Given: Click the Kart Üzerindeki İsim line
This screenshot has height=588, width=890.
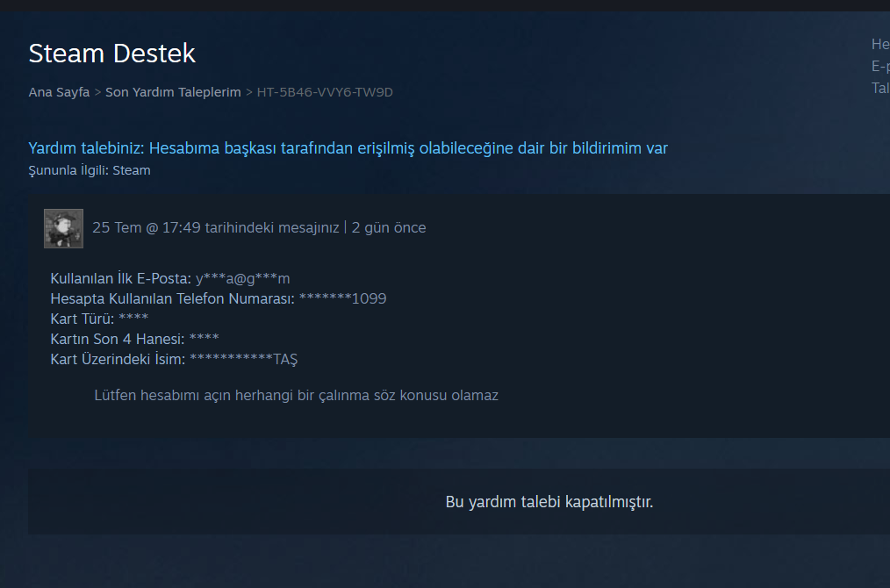Looking at the screenshot, I should tap(174, 359).
